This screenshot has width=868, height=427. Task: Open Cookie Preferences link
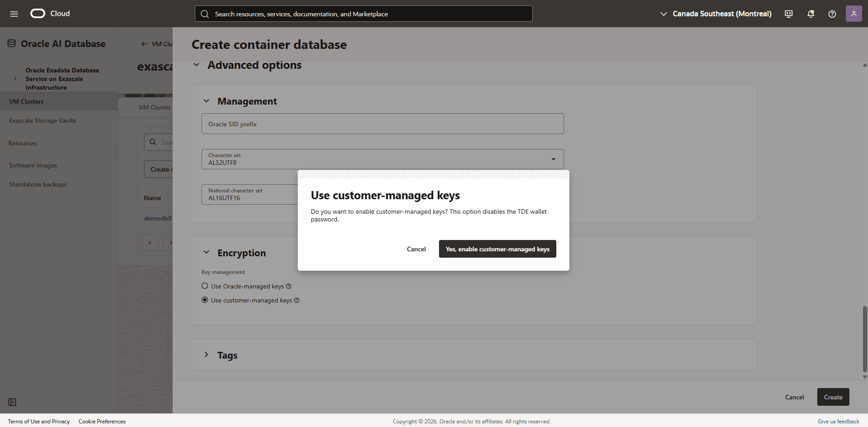click(x=102, y=422)
